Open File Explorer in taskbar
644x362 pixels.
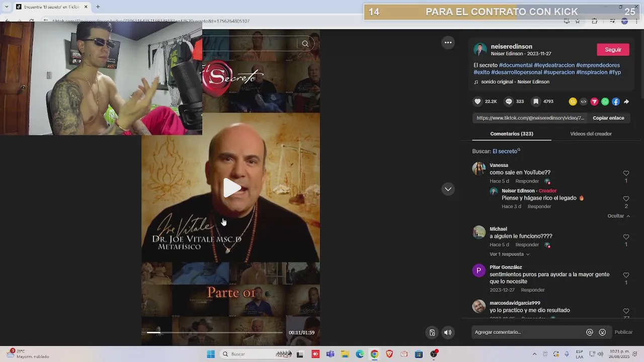click(345, 354)
